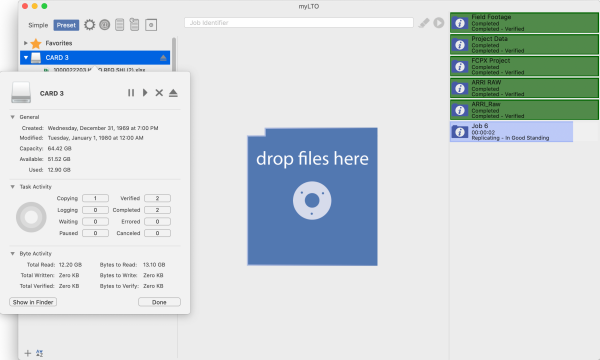Resume CARD 3 tasks with the play button

pos(145,93)
